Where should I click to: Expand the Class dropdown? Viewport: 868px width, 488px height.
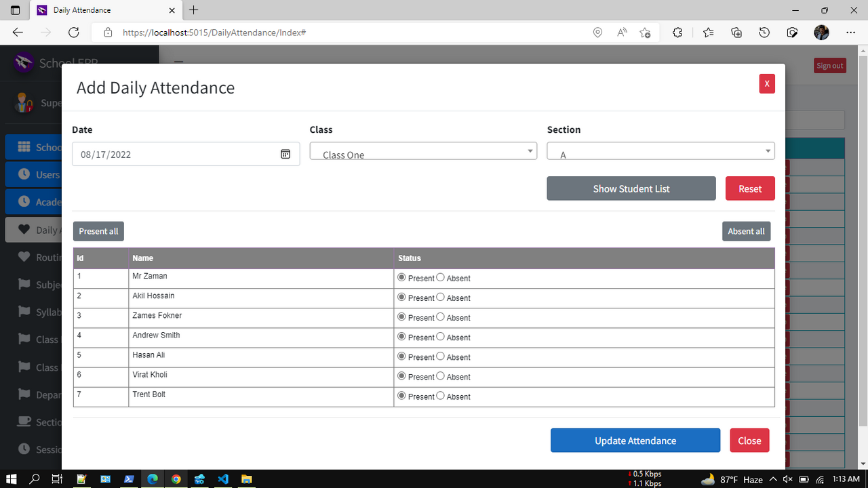(x=423, y=151)
